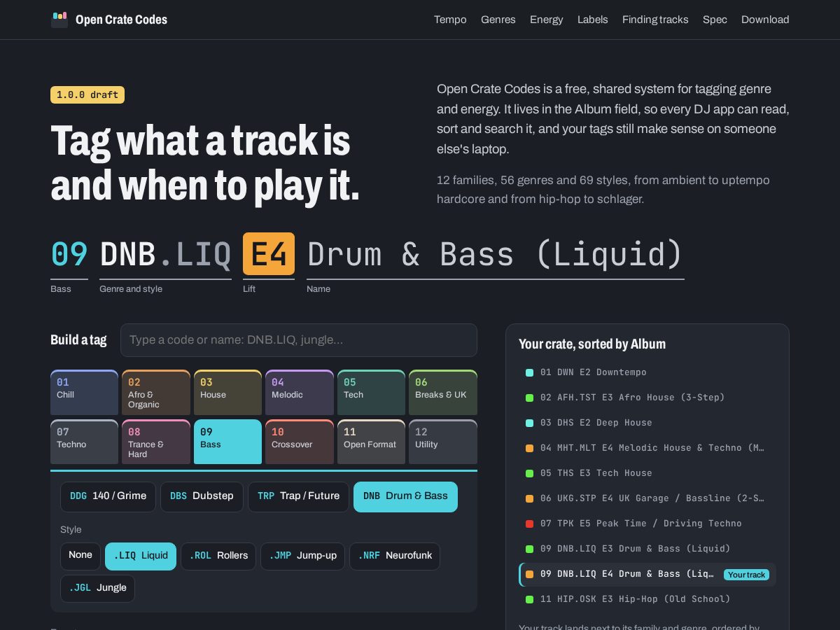The width and height of the screenshot is (840, 630).
Task: Pick the .JGL Jungle style
Action: point(97,589)
